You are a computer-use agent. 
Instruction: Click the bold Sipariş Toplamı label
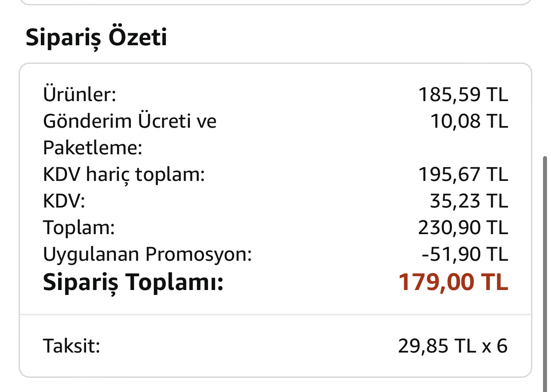coord(133,282)
